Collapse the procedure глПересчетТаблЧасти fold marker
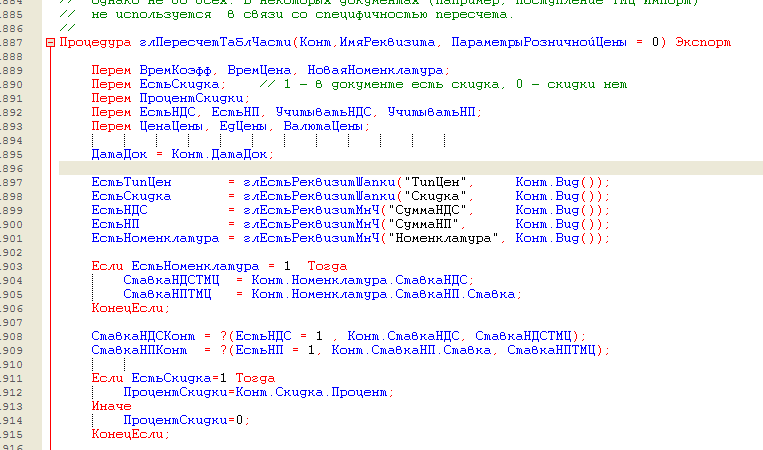 50,44
